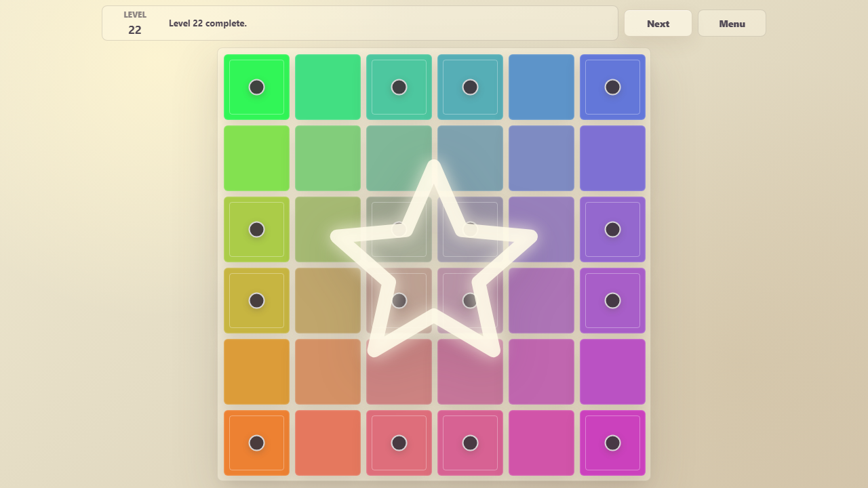
Task: Select the bright green pinned tile in top-left corner
Action: click(x=256, y=87)
